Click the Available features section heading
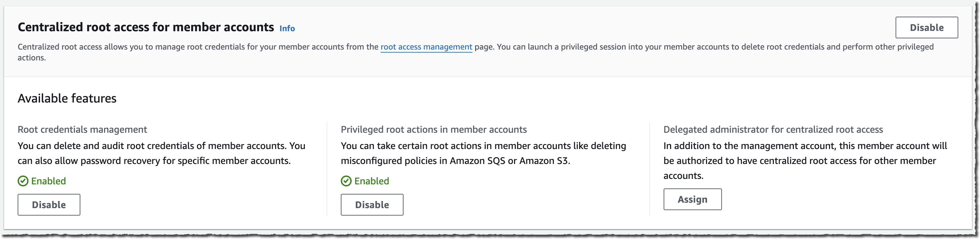 point(67,98)
